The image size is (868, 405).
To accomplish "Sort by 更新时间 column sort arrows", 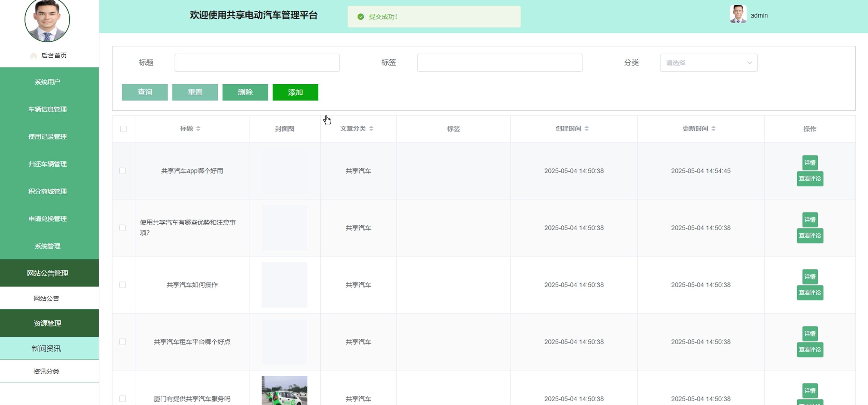I will pos(713,128).
